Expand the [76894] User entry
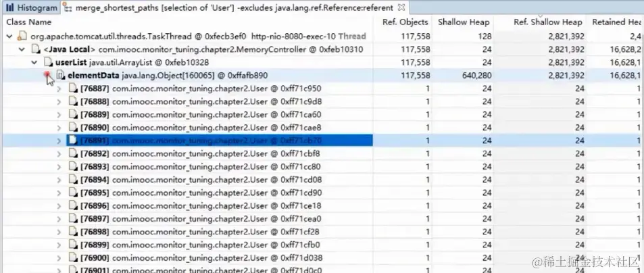The width and height of the screenshot is (644, 273). click(59, 180)
